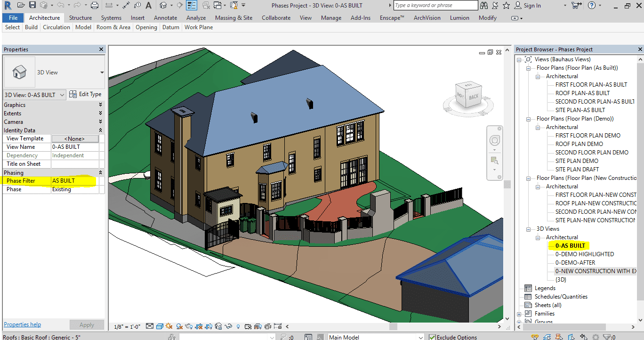Screen dimensions: 644x340
Task: Toggle the Exclude Options checkbox
Action: [x=432, y=337]
